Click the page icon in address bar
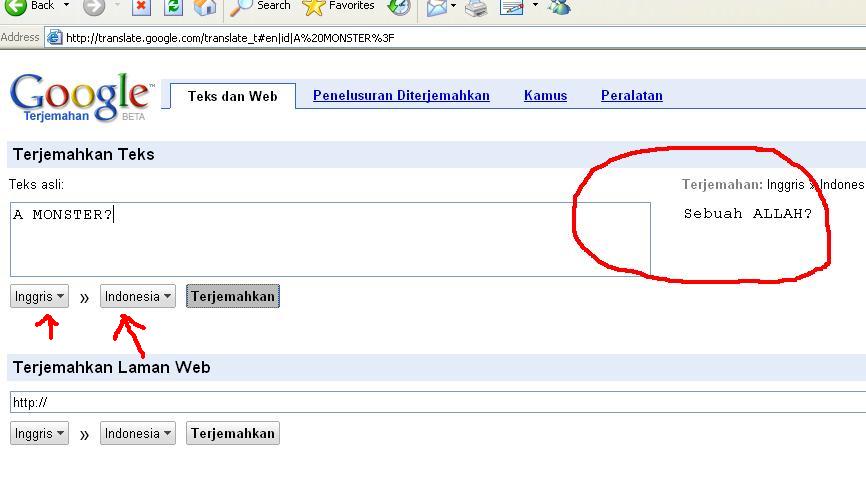Viewport: 866px width, 479px height. pyautogui.click(x=54, y=38)
